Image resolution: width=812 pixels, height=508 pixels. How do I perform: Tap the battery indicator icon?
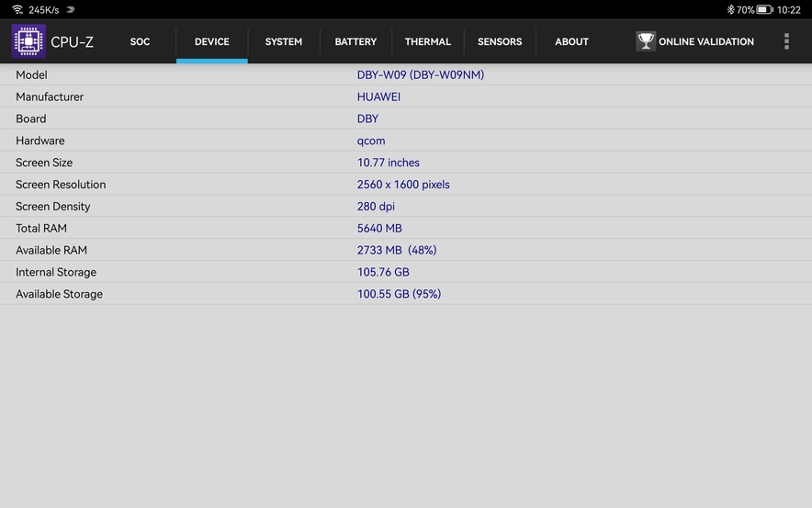[764, 10]
